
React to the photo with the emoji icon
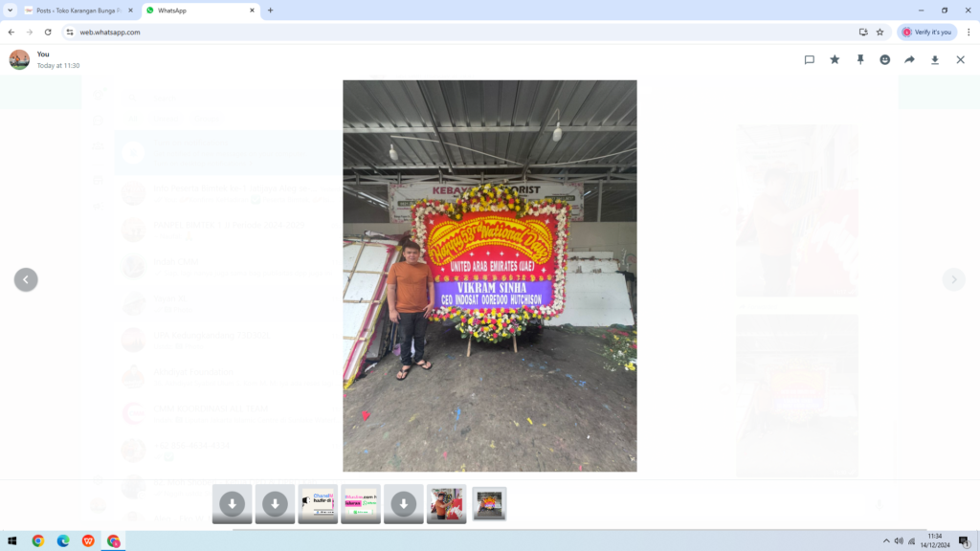[884, 59]
